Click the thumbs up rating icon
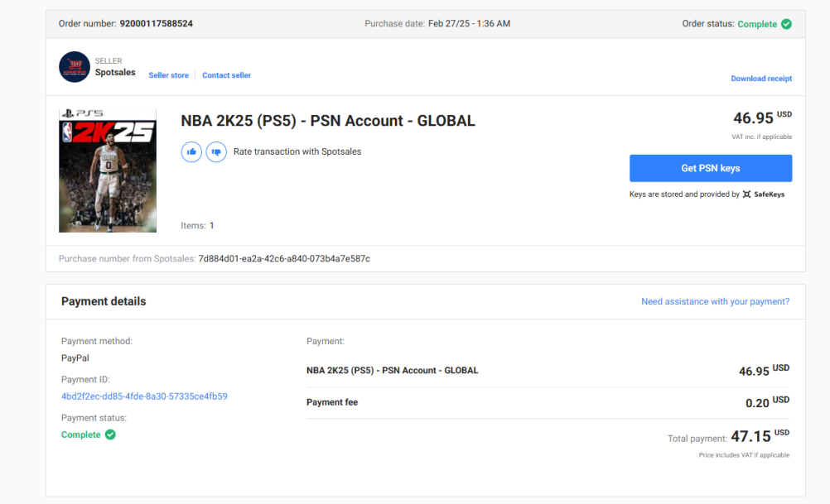 (x=191, y=151)
